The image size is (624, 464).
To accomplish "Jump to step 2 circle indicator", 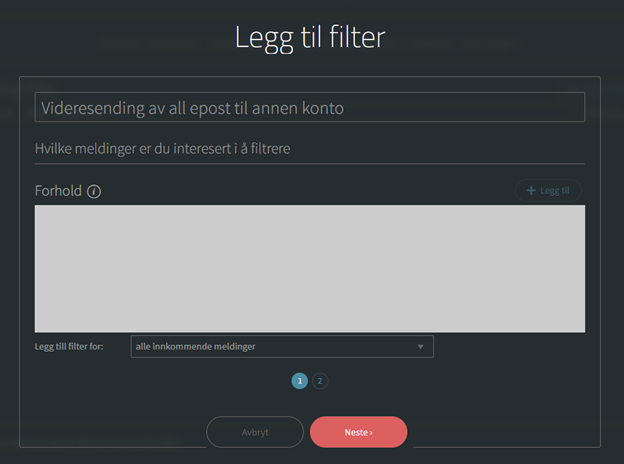I will click(x=320, y=381).
